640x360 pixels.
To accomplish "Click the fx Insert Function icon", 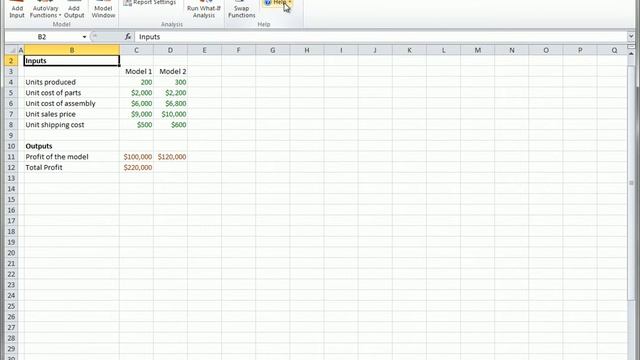I will [128, 37].
